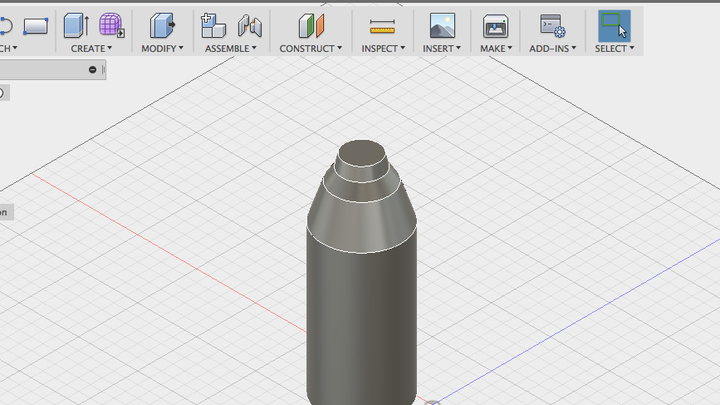The width and height of the screenshot is (720, 405).
Task: Open the INSERT dropdown menu
Action: 442,48
